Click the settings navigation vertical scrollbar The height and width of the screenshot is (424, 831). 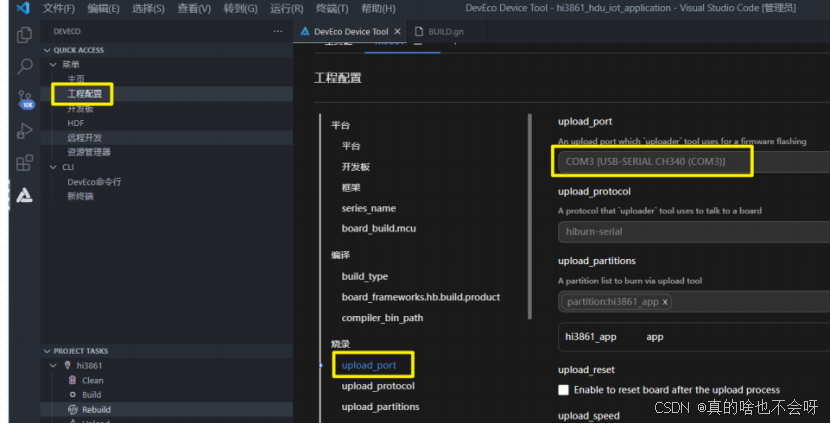click(529, 216)
